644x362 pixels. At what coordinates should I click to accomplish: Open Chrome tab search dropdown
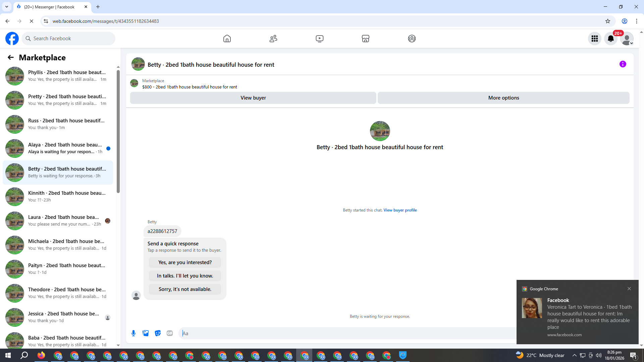tap(6, 7)
